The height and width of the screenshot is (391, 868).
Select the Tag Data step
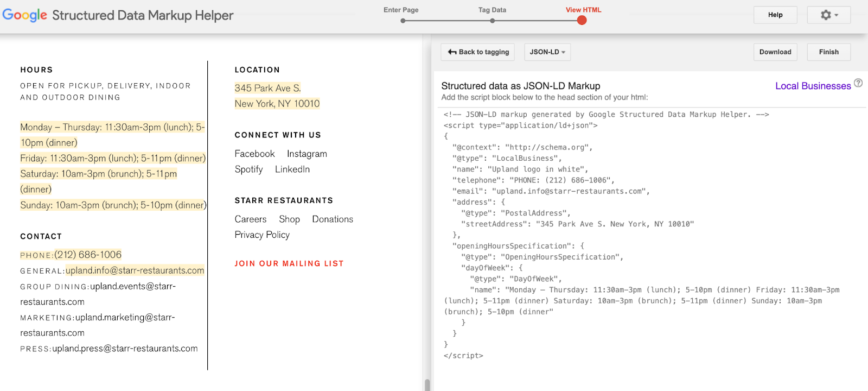[x=492, y=10]
